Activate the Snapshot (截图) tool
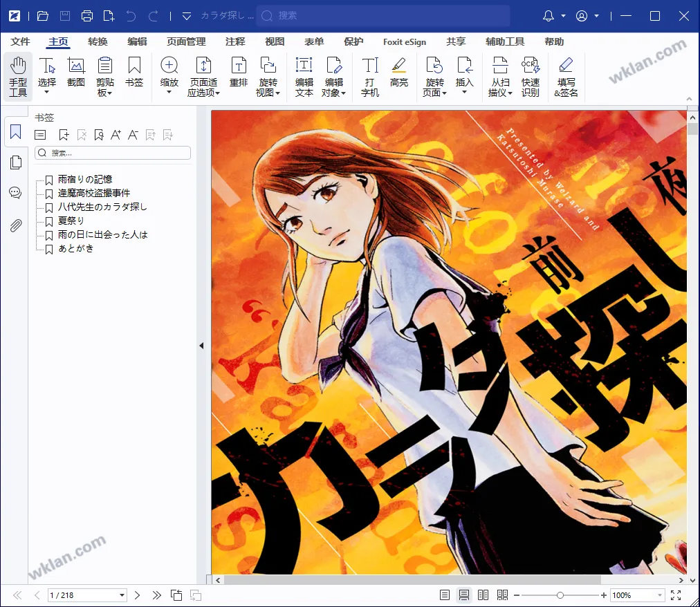700x607 pixels. (x=76, y=73)
